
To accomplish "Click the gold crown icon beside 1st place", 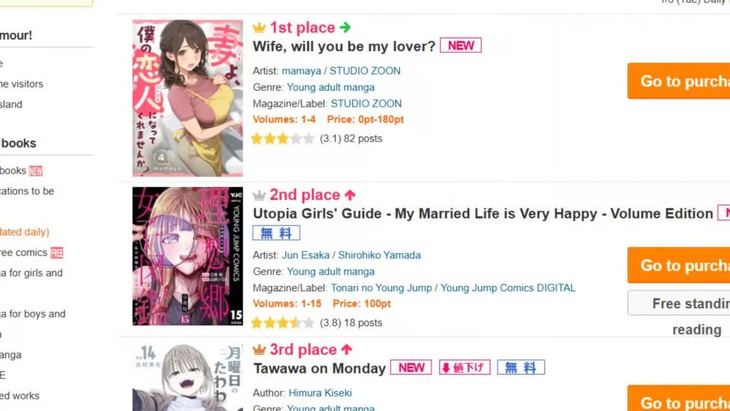I will pyautogui.click(x=259, y=28).
